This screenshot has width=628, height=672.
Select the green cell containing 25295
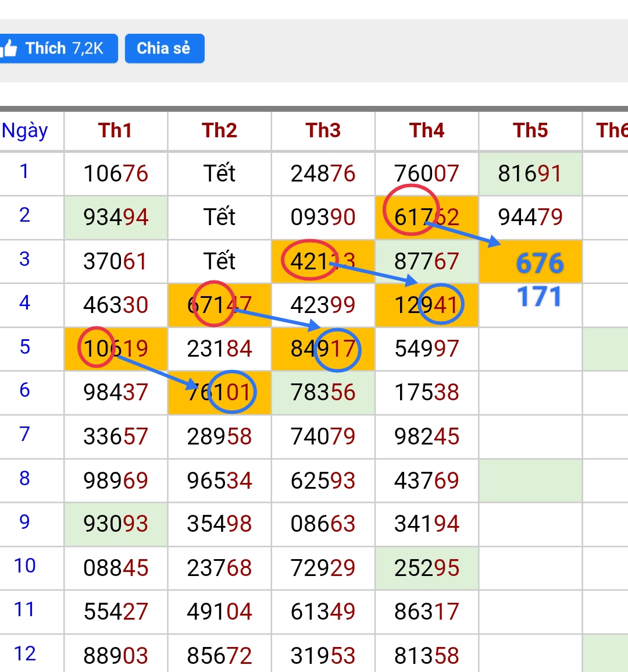[426, 568]
